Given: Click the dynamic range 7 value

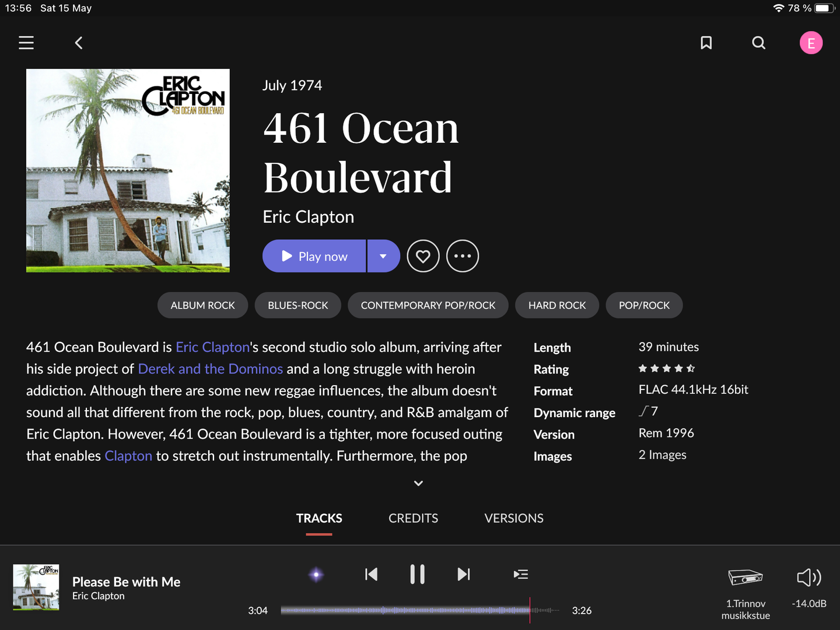Looking at the screenshot, I should pyautogui.click(x=649, y=411).
